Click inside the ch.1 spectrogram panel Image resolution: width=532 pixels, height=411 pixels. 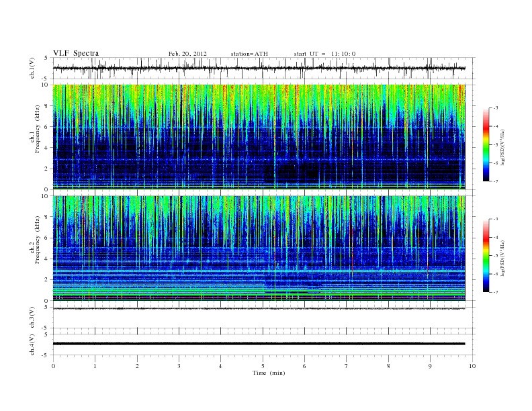(259, 136)
